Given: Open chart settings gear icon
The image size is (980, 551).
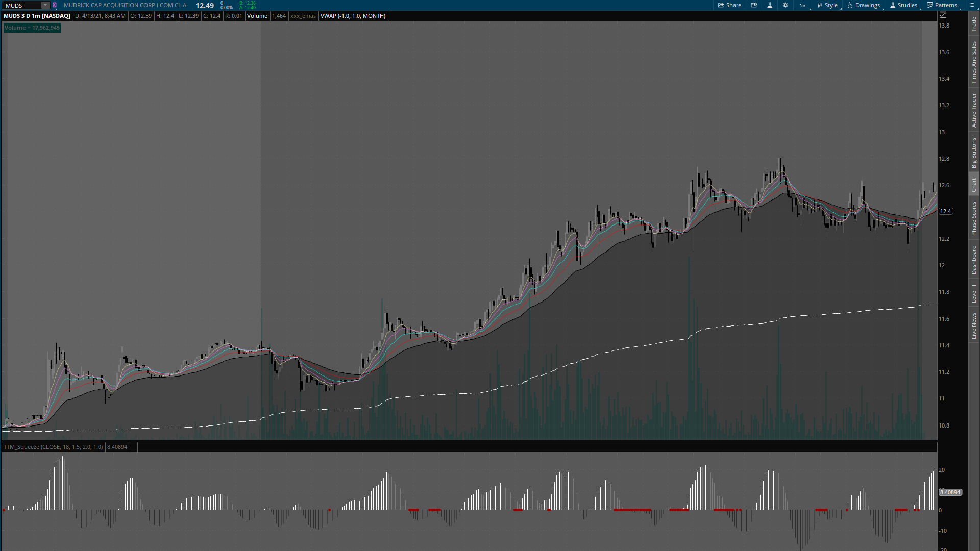Looking at the screenshot, I should pyautogui.click(x=786, y=5).
